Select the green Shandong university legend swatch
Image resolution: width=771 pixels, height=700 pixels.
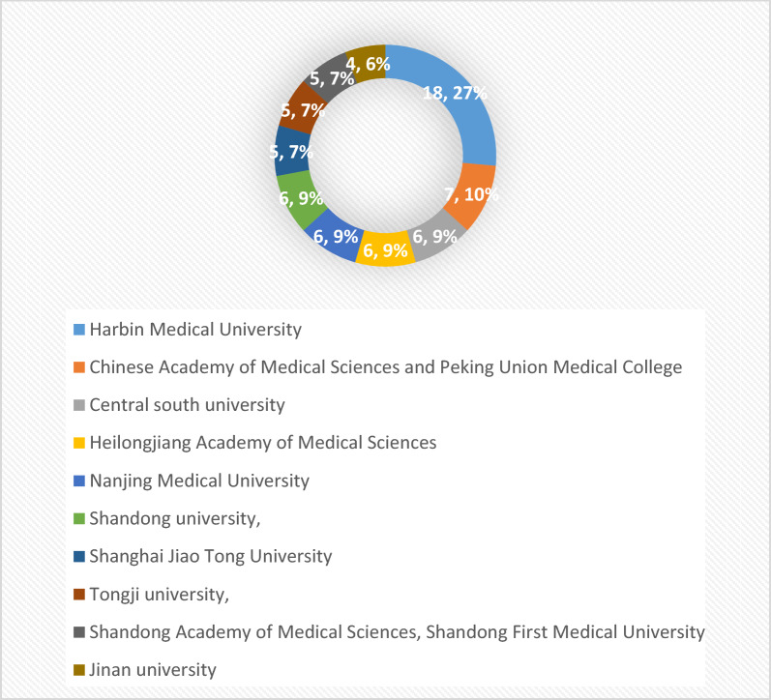[x=79, y=518]
